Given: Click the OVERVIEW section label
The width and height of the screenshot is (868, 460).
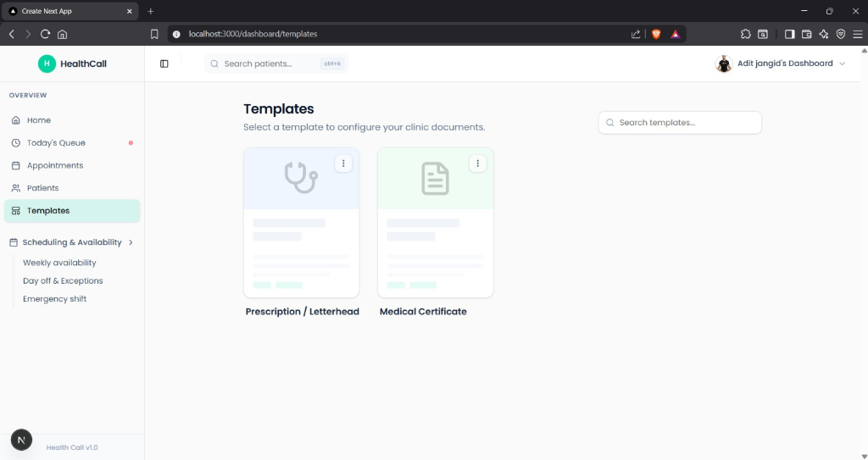Looking at the screenshot, I should [28, 95].
